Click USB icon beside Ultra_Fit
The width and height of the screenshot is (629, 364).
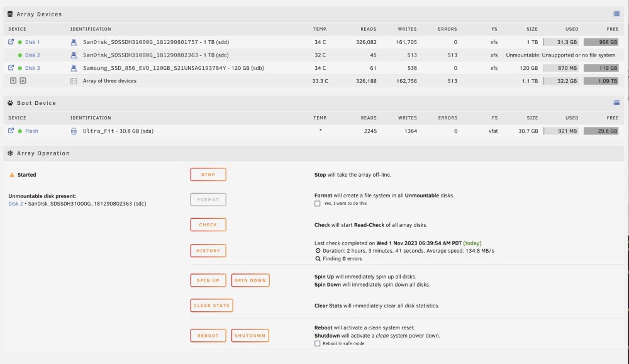point(74,131)
